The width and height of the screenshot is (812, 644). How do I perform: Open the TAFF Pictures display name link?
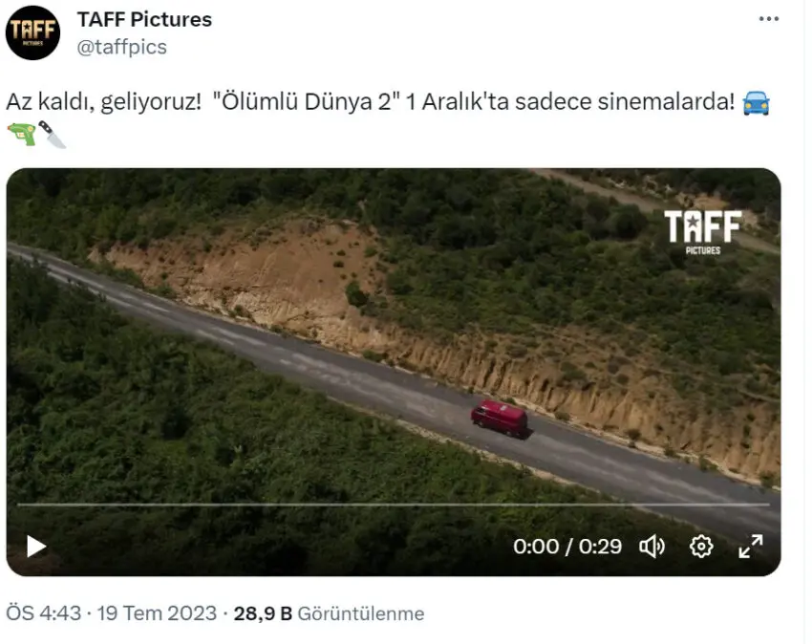[x=144, y=20]
